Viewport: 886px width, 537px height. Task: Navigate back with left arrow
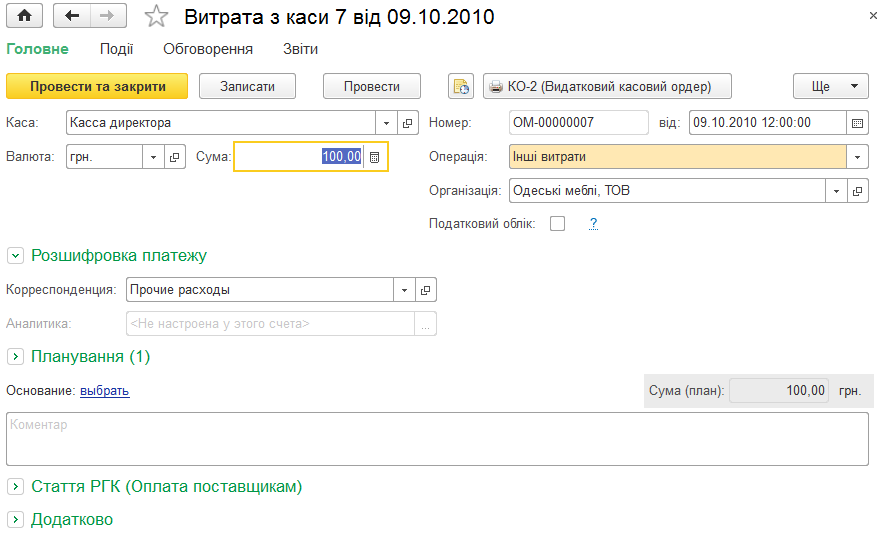(x=72, y=16)
